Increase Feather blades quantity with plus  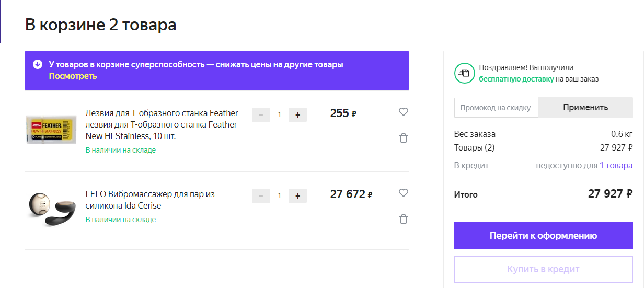coord(298,114)
